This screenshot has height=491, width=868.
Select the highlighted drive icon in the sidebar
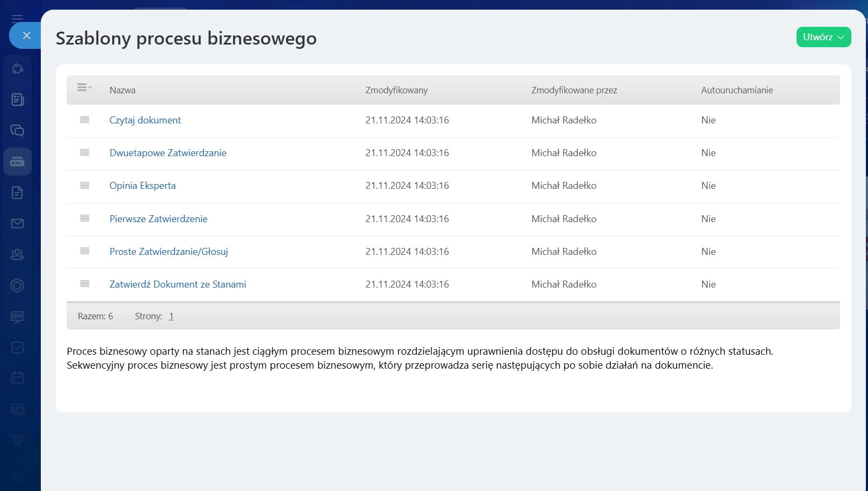coord(17,162)
